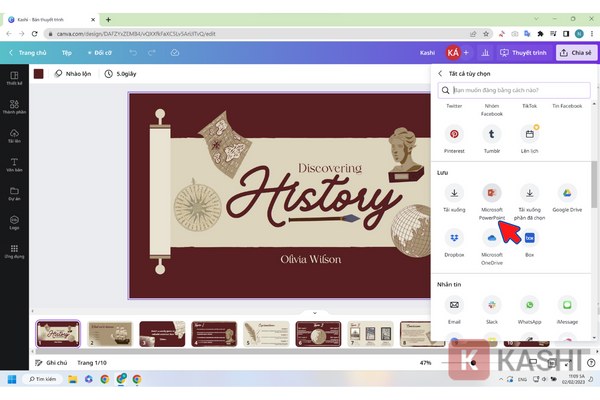Click the KÁ user avatar
This screenshot has height=400, width=600.
(x=453, y=52)
